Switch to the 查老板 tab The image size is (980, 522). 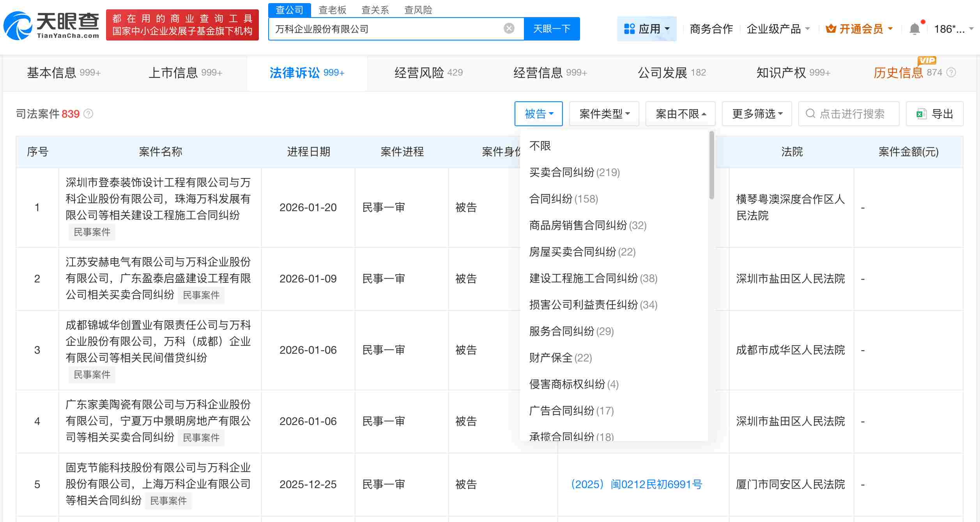[332, 10]
